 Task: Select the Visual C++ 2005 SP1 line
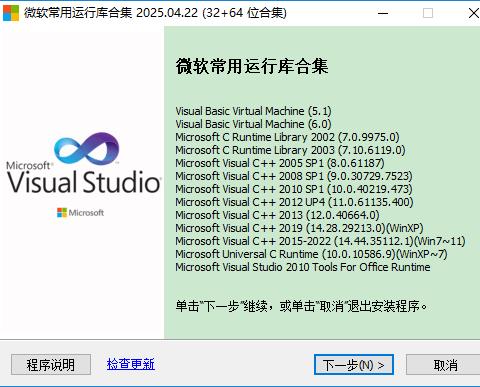point(280,163)
